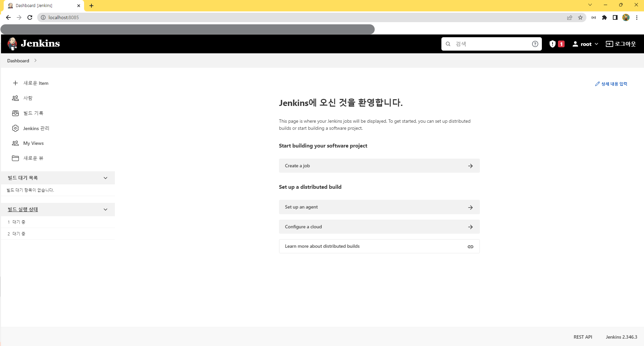644x346 pixels.
Task: Open the 빌드 실행 상태 link
Action: (23, 209)
